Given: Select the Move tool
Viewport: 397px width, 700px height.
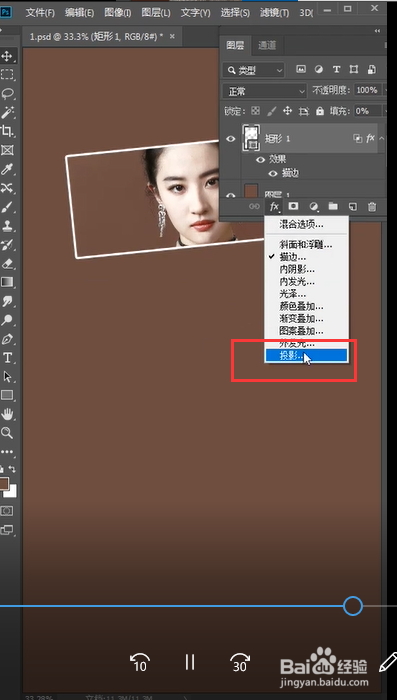Looking at the screenshot, I should click(x=7, y=56).
